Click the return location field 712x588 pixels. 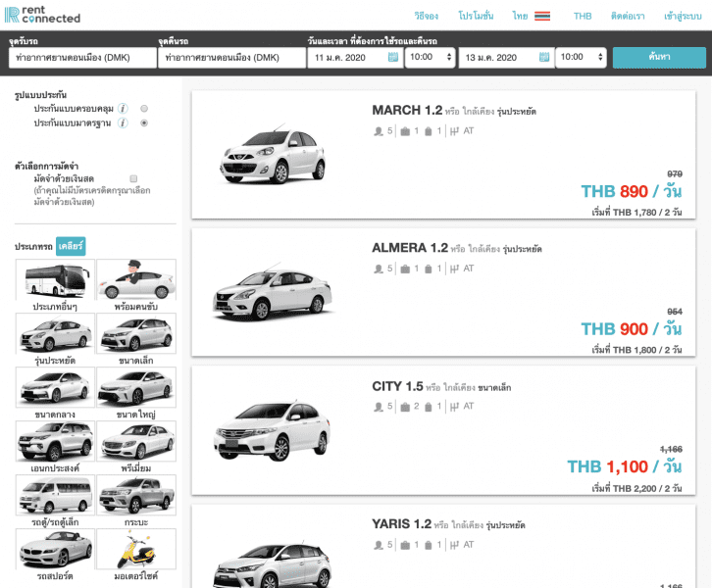point(231,58)
